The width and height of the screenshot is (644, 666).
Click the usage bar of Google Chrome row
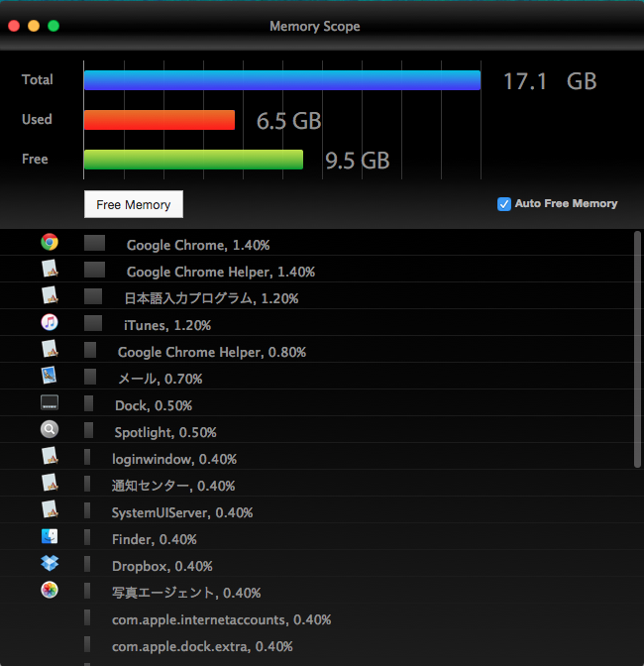point(94,243)
